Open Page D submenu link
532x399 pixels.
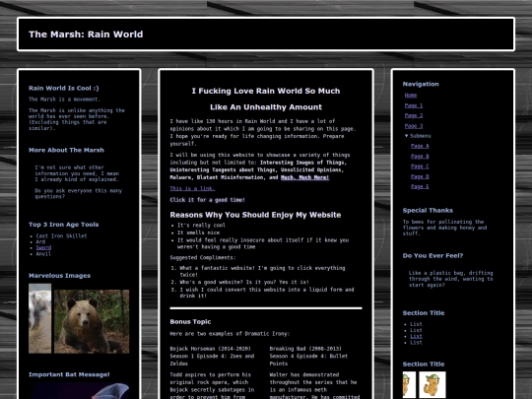420,176
